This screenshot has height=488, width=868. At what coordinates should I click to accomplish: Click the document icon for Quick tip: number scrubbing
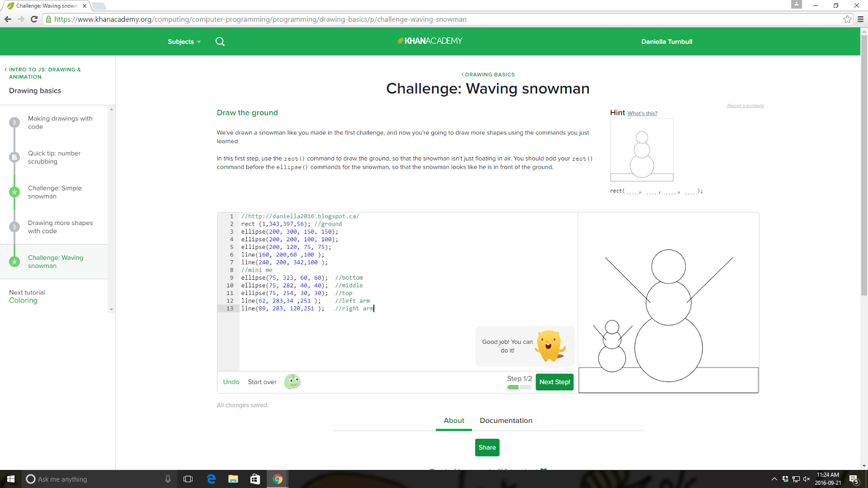tap(14, 157)
